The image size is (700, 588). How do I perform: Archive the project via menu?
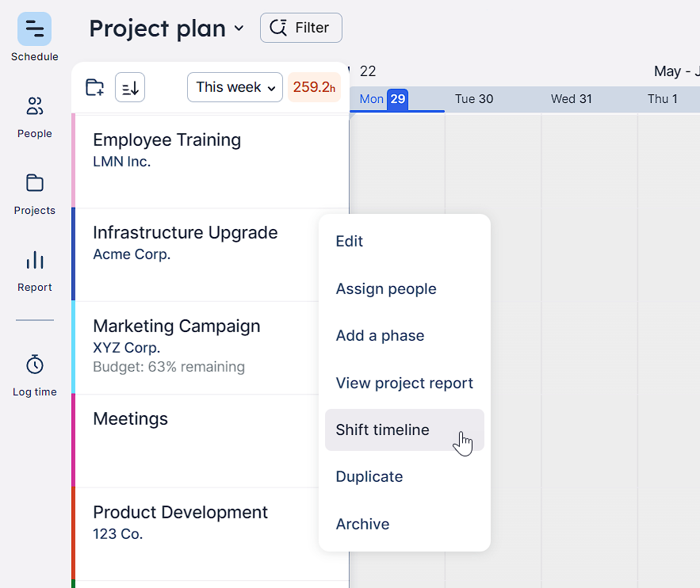click(x=362, y=525)
